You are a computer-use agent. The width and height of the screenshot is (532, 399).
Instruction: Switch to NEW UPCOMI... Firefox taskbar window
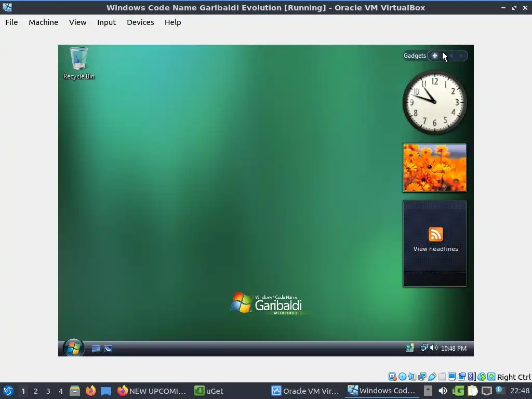coord(152,391)
